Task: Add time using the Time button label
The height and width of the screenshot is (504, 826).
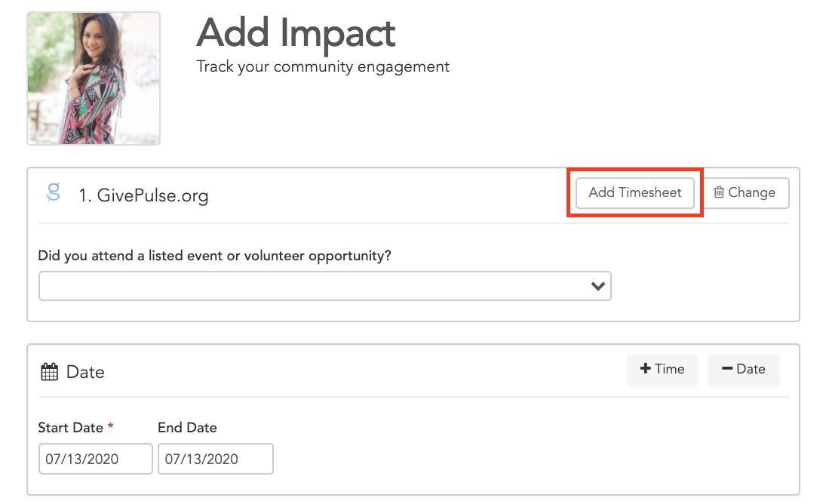Action: click(670, 369)
